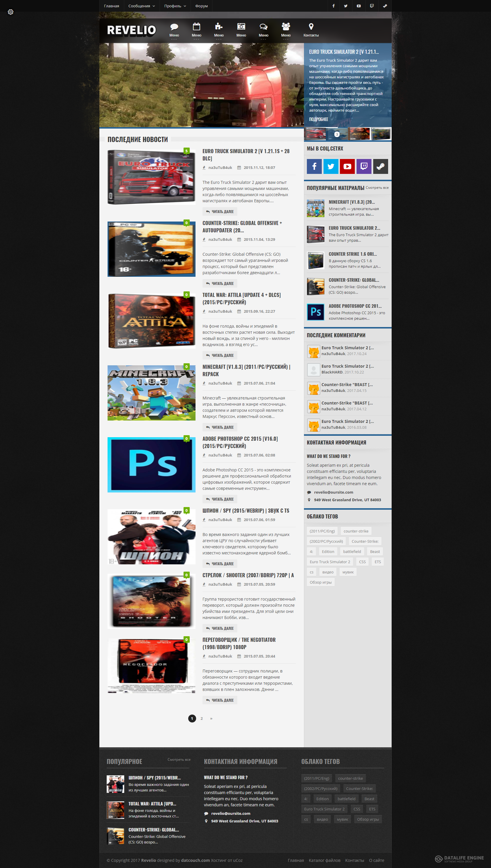The width and height of the screenshot is (491, 868).
Task: Click ЧИТАТЬ ДАЛЕЕ under Minecraft post
Action: click(x=220, y=427)
